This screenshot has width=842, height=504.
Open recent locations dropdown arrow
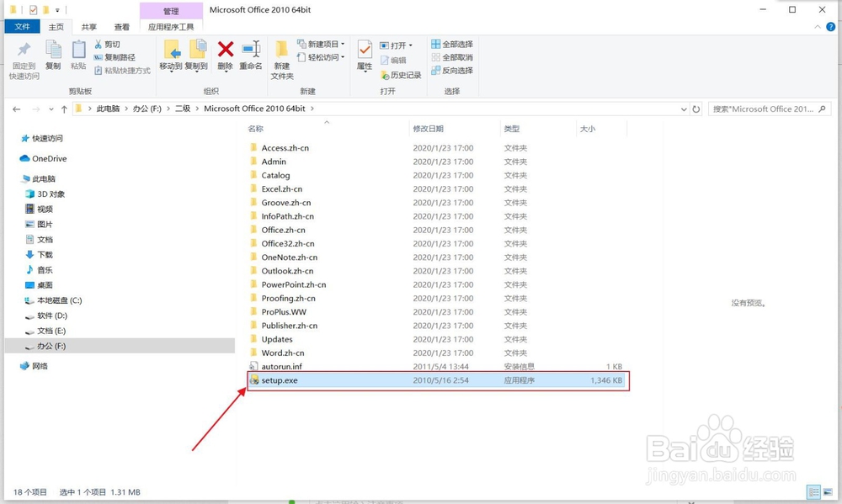[x=51, y=109]
